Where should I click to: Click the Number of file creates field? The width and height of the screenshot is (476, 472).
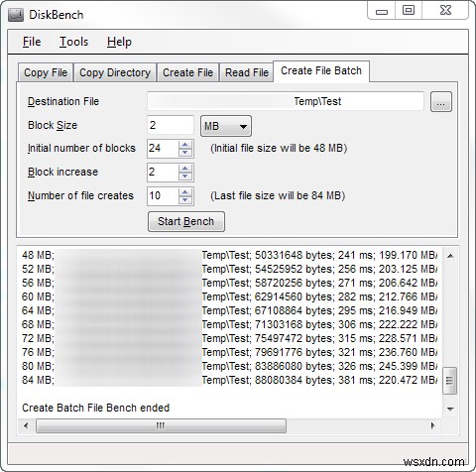(163, 195)
